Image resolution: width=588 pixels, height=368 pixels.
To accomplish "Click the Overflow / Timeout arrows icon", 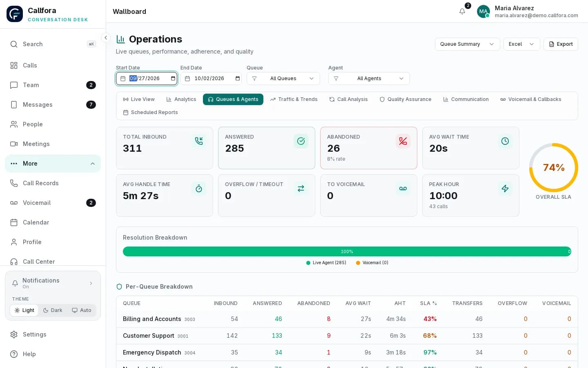I will tap(301, 188).
